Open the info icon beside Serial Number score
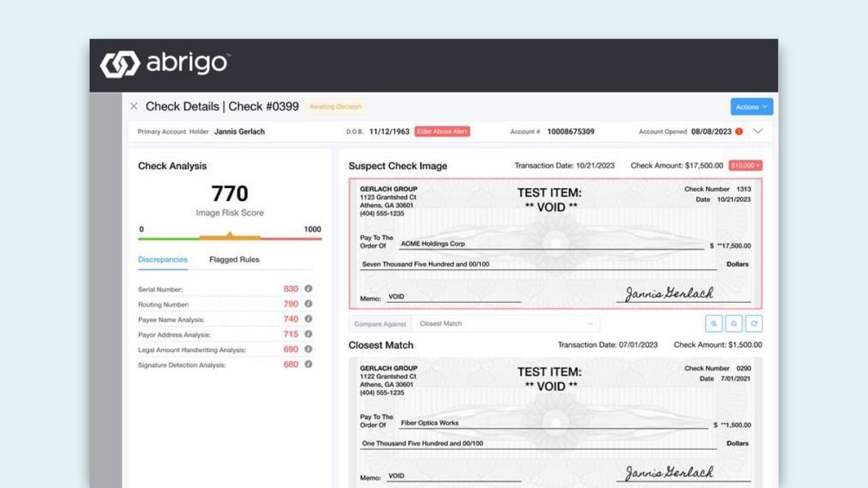The height and width of the screenshot is (488, 868). point(308,288)
